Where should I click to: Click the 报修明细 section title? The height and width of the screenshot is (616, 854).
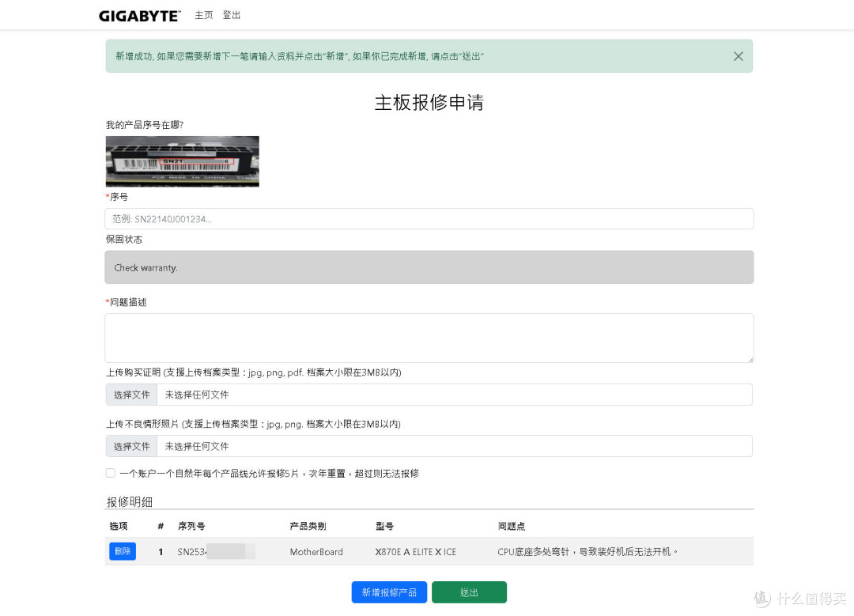(129, 501)
